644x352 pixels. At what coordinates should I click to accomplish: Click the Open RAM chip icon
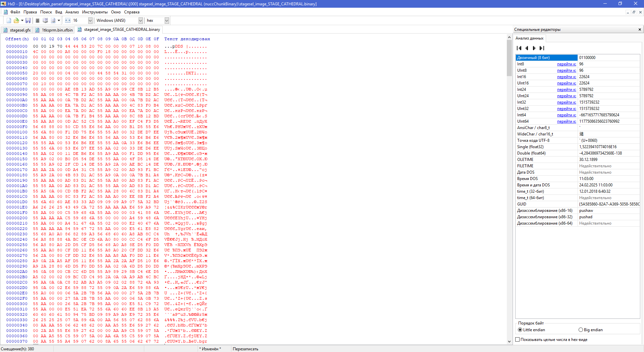(38, 20)
